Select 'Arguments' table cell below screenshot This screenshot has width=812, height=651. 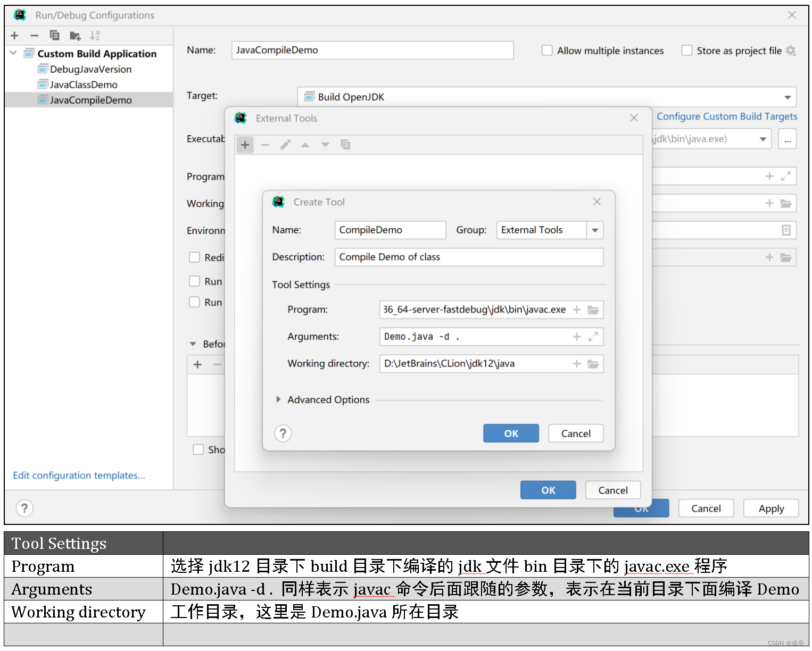pos(84,589)
